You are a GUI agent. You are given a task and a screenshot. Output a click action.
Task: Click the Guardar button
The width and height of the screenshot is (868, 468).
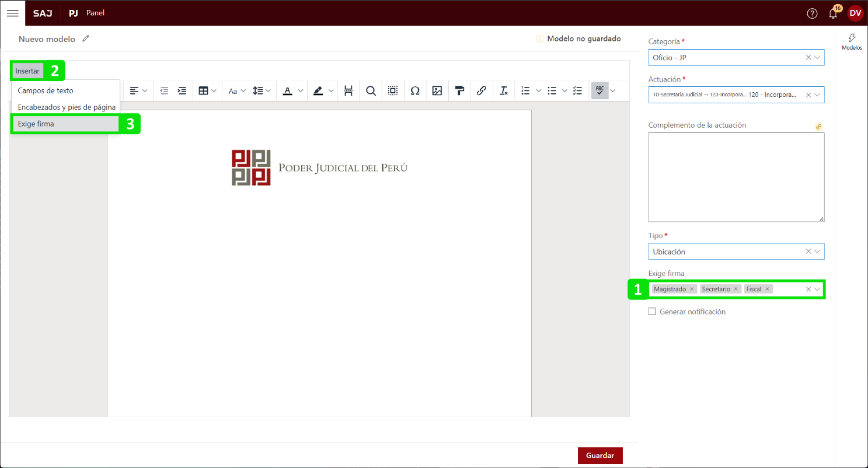point(600,455)
